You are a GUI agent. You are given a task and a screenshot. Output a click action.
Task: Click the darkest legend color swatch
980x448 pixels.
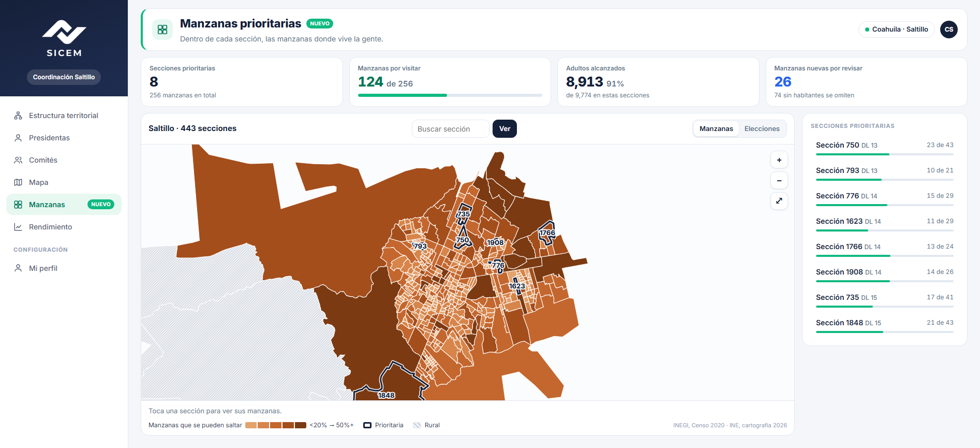[301, 425]
